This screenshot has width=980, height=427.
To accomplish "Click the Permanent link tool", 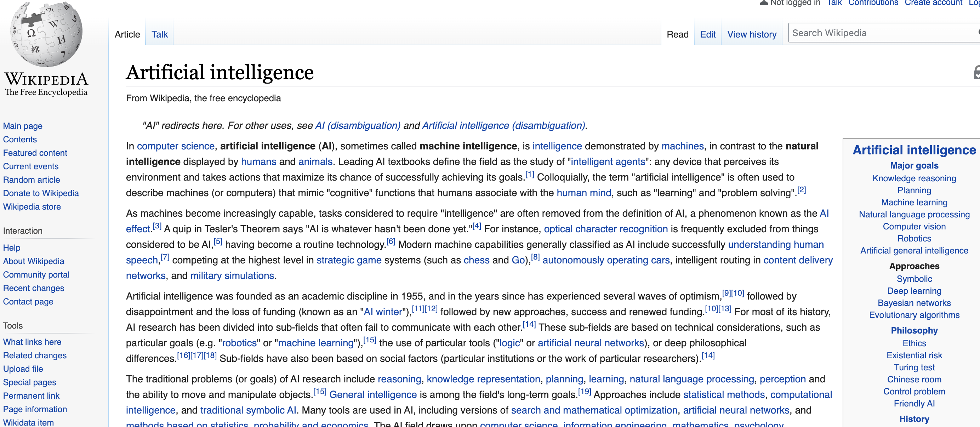I will [x=32, y=396].
